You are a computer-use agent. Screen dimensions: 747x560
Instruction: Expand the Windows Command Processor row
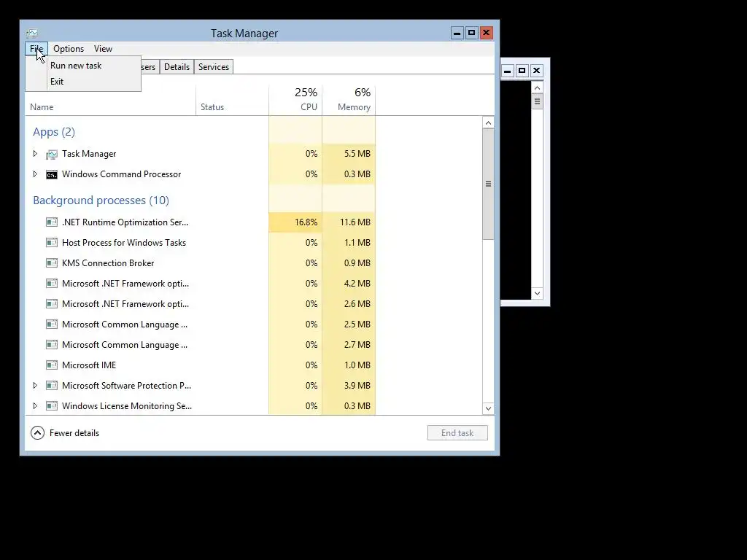pyautogui.click(x=35, y=174)
